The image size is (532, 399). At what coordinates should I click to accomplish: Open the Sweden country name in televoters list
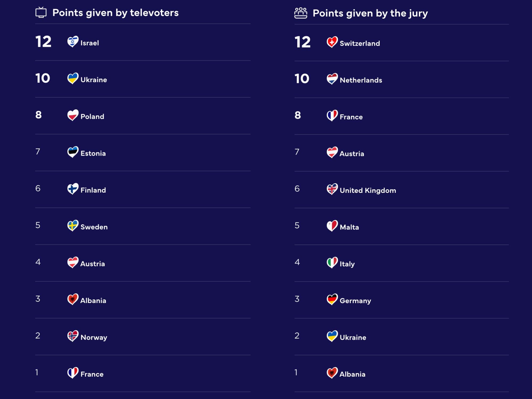click(x=94, y=227)
